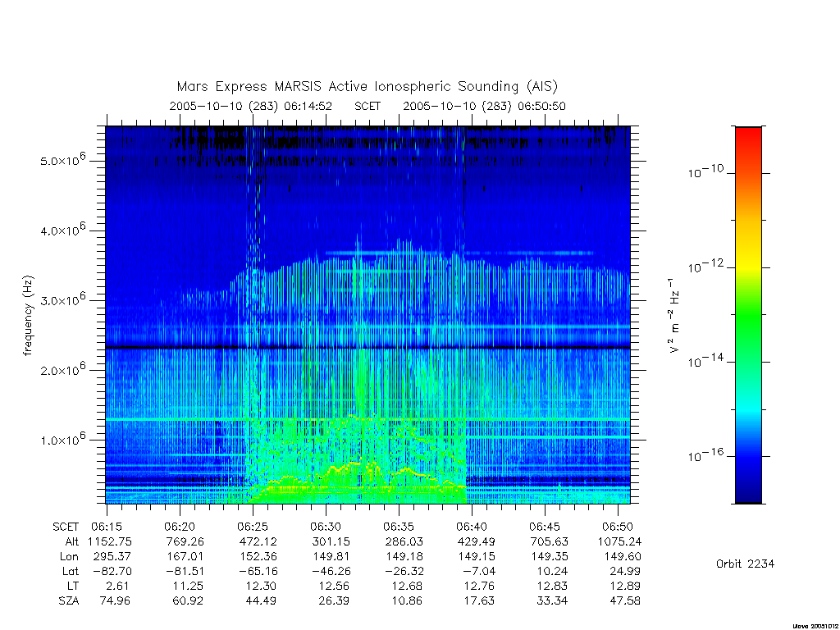Click the longitude value 152.36

258,557
